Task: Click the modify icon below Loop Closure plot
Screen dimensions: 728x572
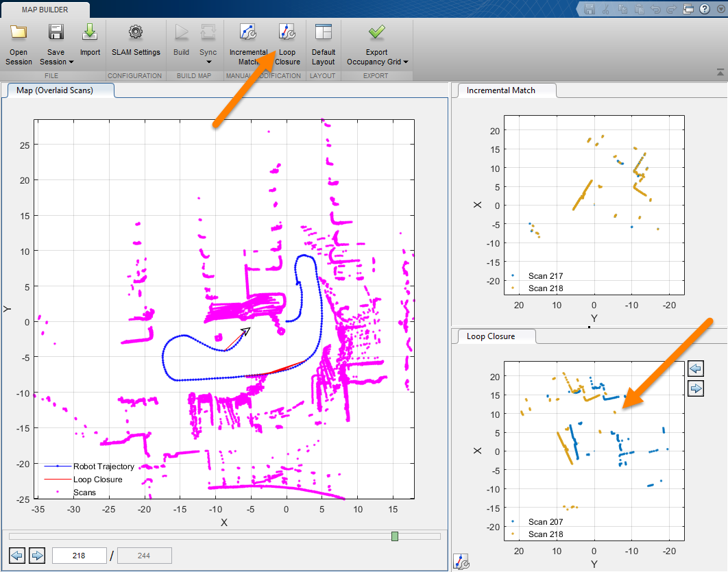Action: pos(461,561)
